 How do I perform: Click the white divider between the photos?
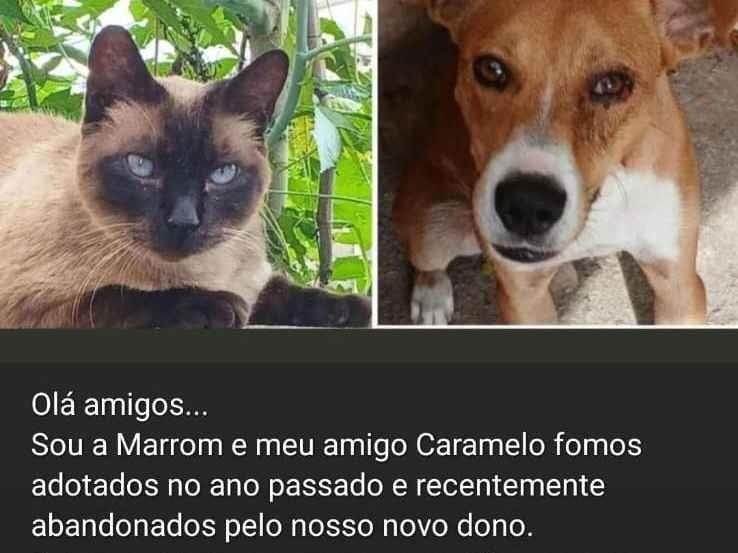[375, 163]
